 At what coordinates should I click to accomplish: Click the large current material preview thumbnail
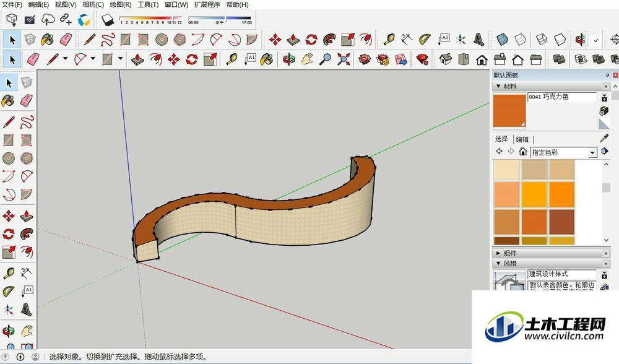coord(509,111)
